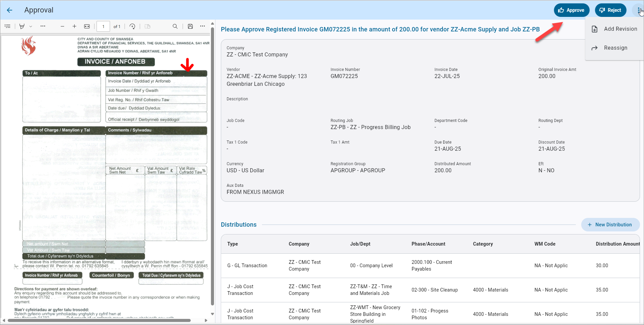Select the Company column header
This screenshot has width=644, height=325.
click(x=299, y=244)
